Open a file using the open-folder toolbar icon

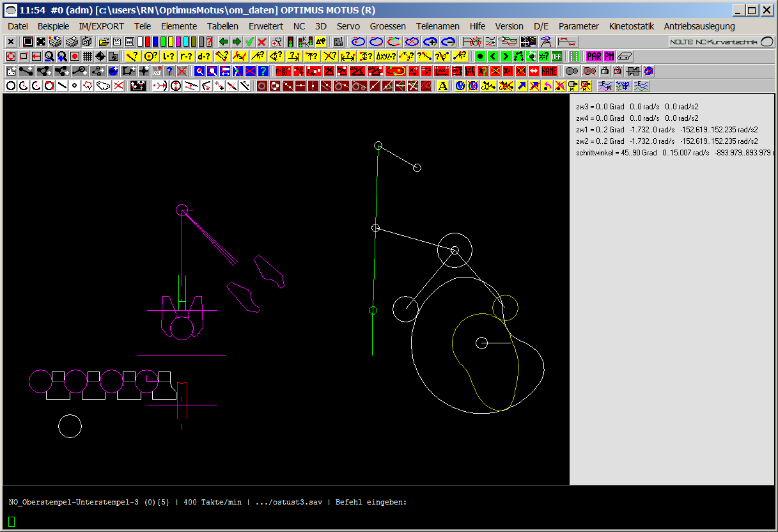click(x=105, y=41)
